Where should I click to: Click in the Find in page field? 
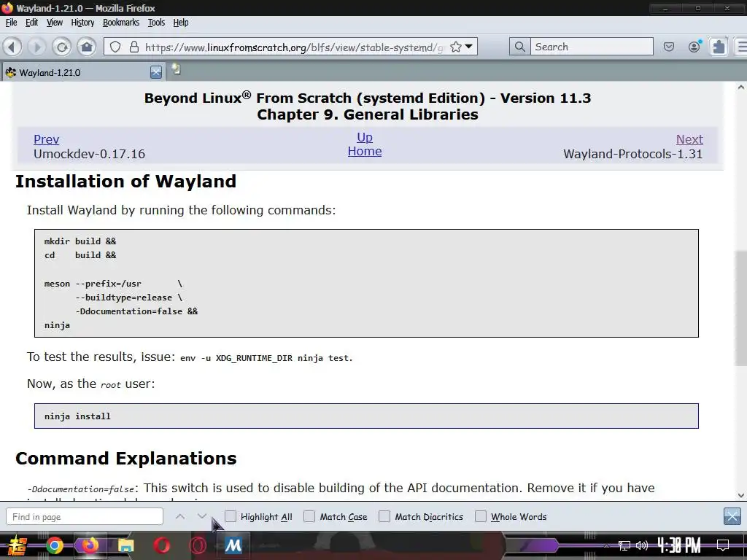85,517
